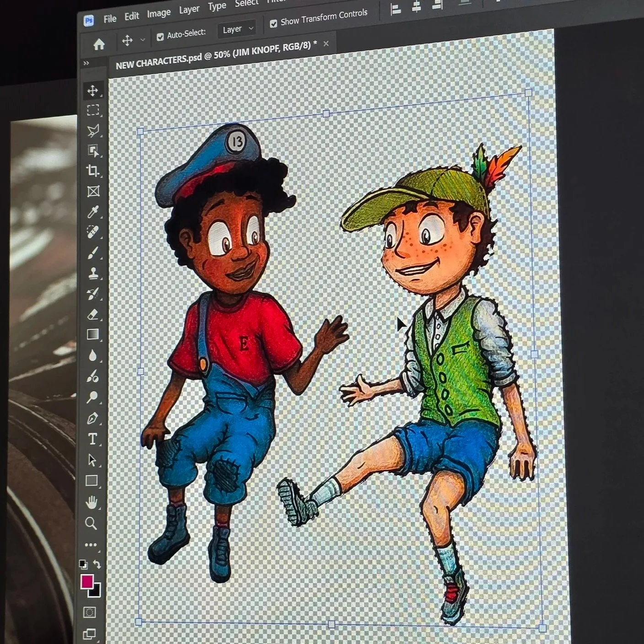Viewport: 644px width, 644px height.
Task: Click the top-center transform handle
Action: click(326, 113)
